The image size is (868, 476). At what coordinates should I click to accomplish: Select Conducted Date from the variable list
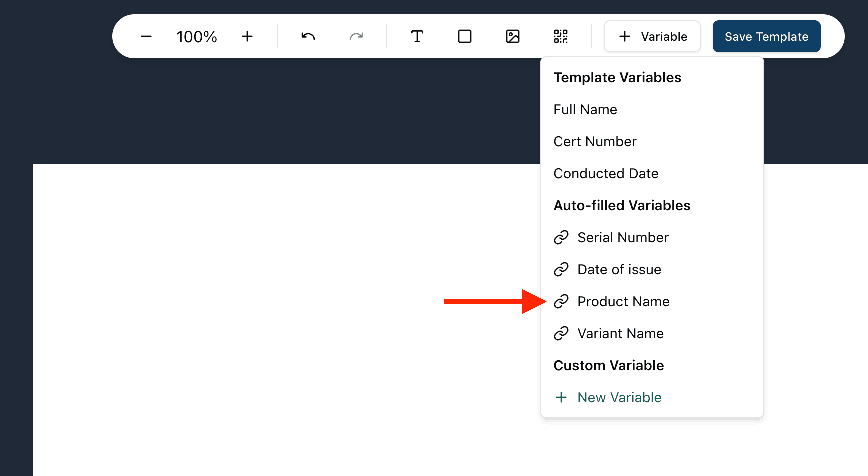[606, 173]
